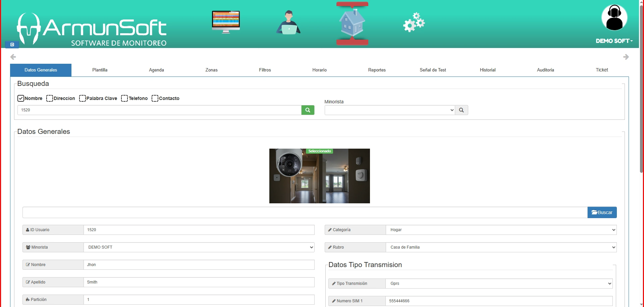This screenshot has height=307, width=644.
Task: Click the blue Buscar button
Action: pyautogui.click(x=602, y=212)
